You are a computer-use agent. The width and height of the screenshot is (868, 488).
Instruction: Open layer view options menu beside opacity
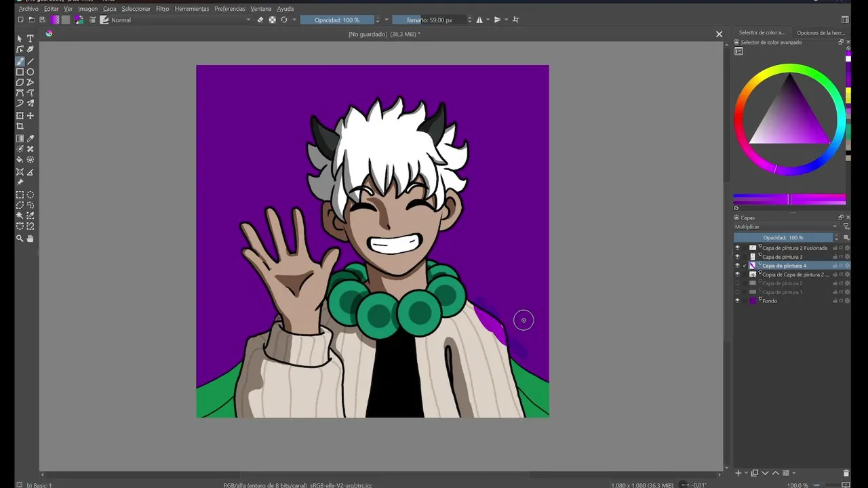click(846, 238)
